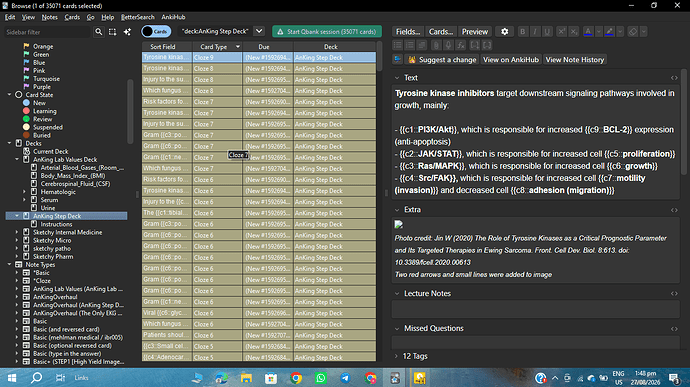
Task: Toggle HTML editor for Extra field
Action: [674, 210]
